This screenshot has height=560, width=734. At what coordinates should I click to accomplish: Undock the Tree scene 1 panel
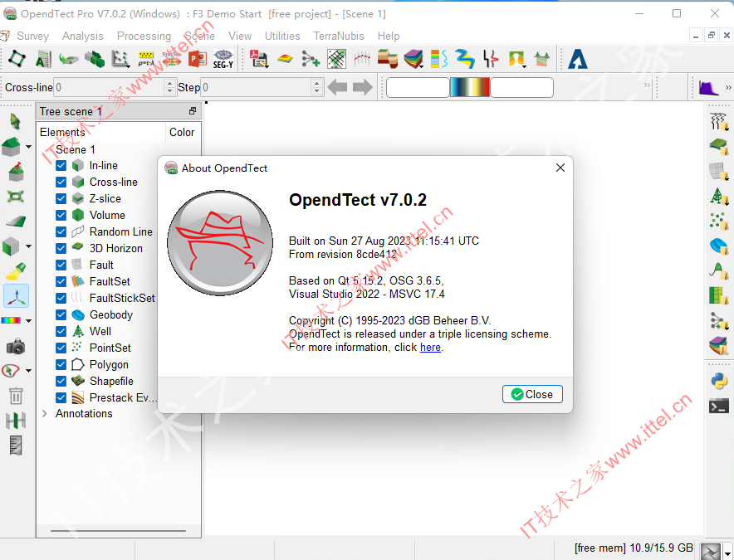pos(193,111)
